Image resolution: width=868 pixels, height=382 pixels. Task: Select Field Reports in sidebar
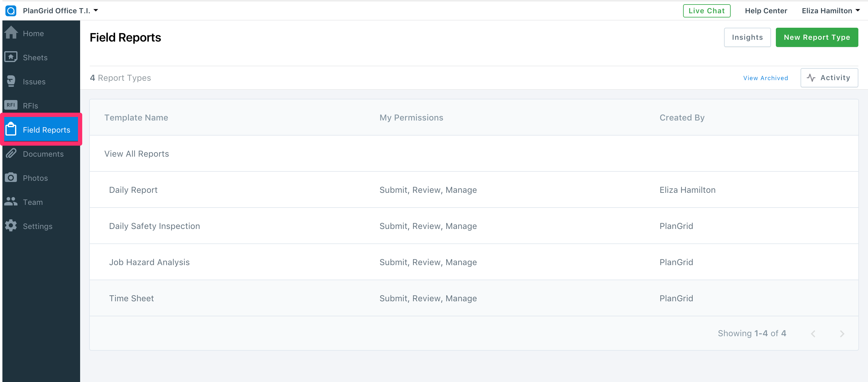point(41,130)
